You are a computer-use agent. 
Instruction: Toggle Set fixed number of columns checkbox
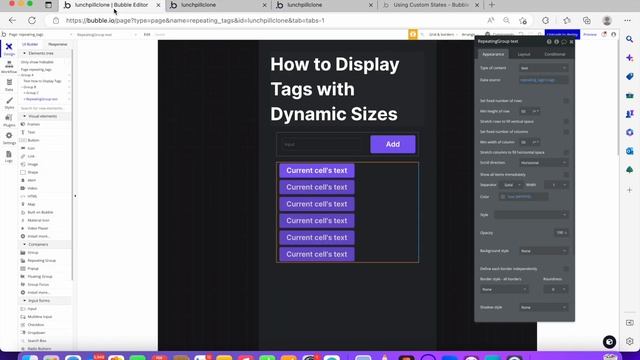coord(566,132)
